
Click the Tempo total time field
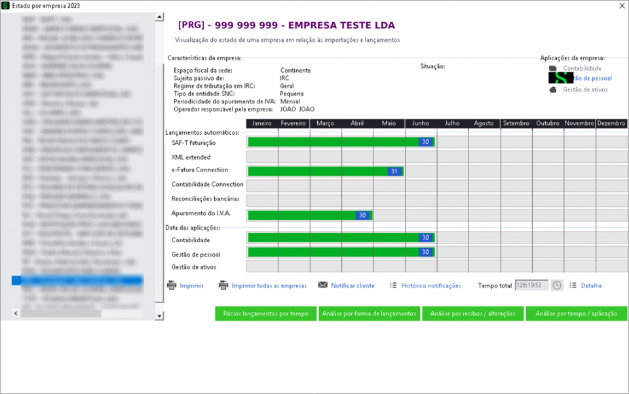[x=532, y=285]
